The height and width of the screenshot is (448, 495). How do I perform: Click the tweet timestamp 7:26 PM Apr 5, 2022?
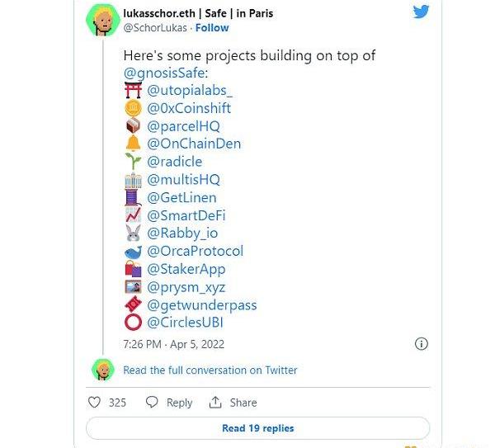tap(173, 344)
